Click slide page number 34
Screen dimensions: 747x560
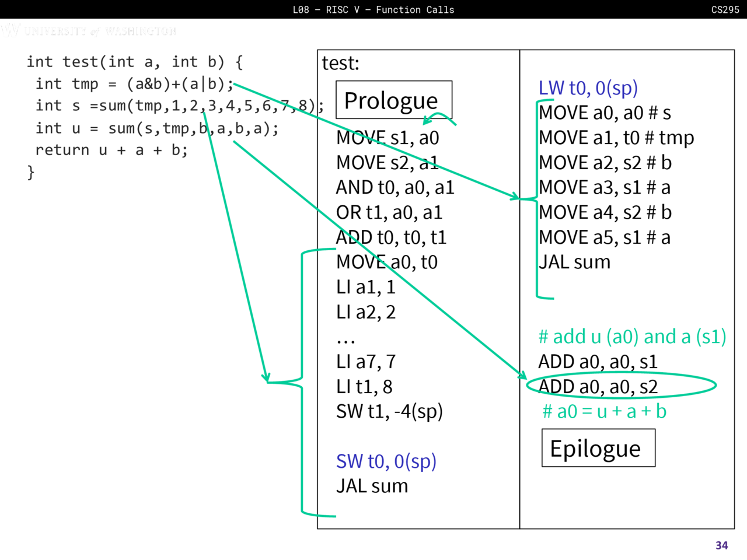click(x=721, y=545)
